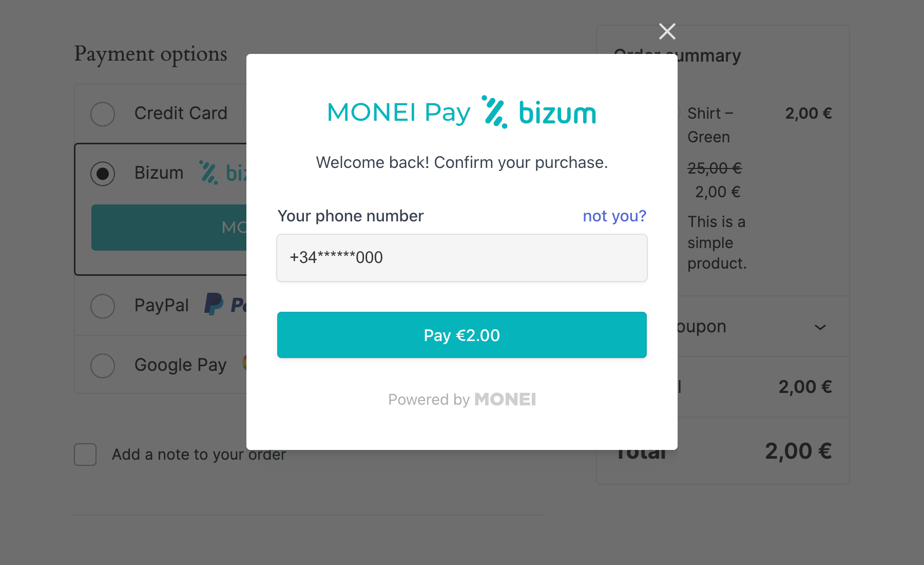Click the Shirt Green product price
The width and height of the screenshot is (924, 565).
[808, 113]
